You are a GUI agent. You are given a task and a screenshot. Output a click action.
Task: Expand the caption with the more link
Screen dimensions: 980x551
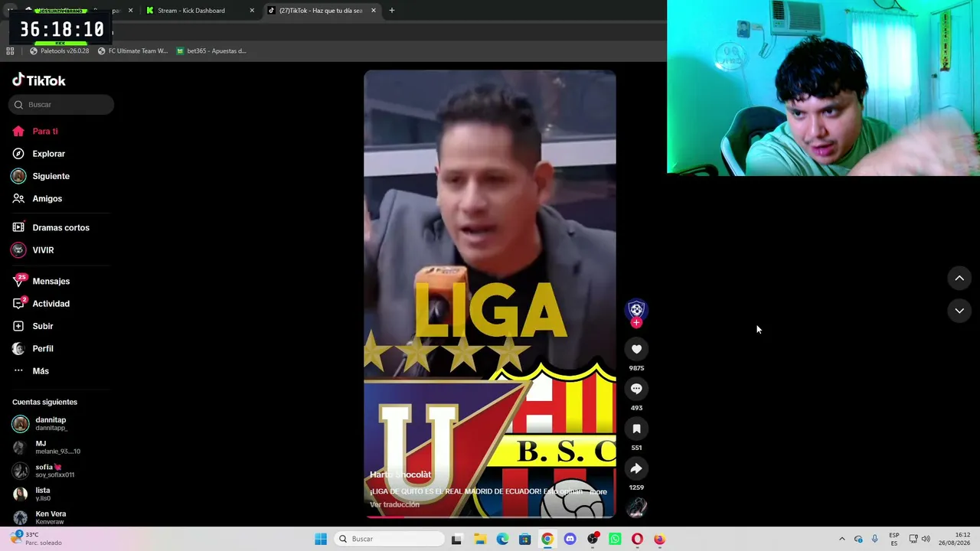[598, 492]
